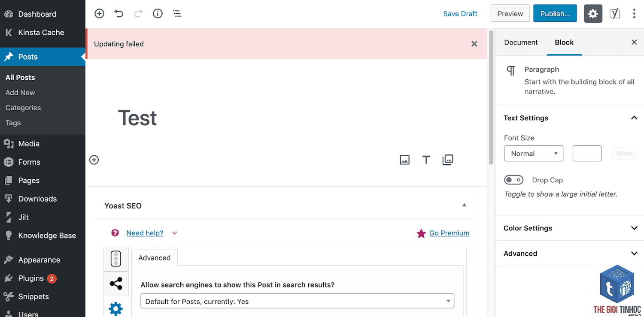Dismiss the Updating failed notice
Viewport: 644px width, 317px height.
click(x=474, y=44)
